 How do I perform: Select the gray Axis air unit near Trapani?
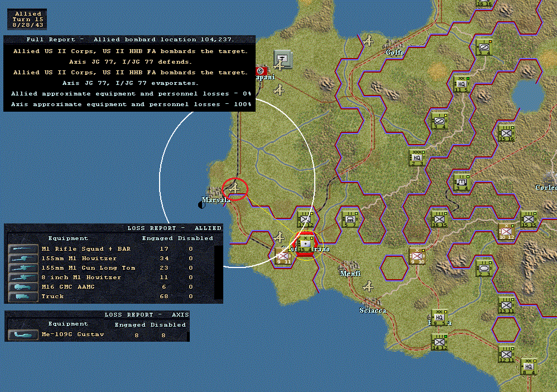click(283, 59)
